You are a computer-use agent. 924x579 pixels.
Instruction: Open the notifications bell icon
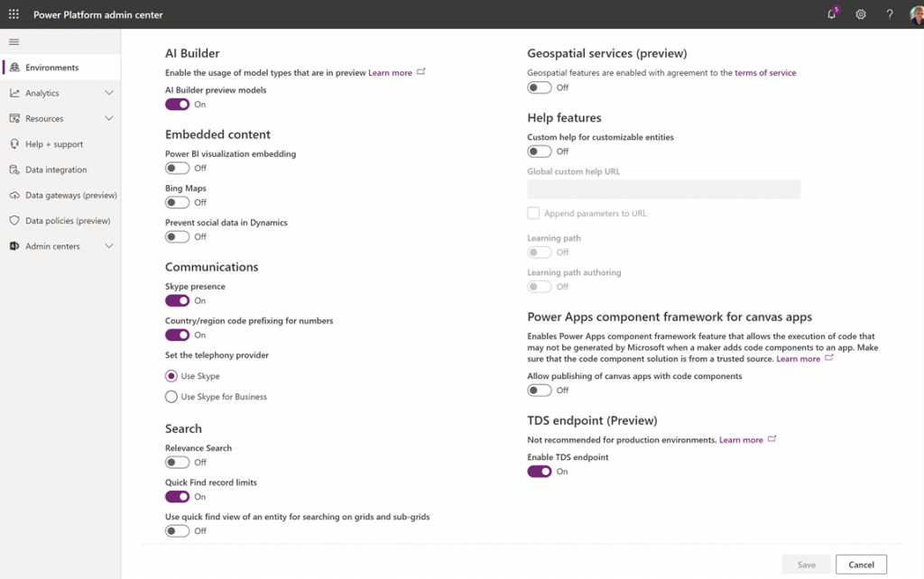pyautogui.click(x=832, y=14)
